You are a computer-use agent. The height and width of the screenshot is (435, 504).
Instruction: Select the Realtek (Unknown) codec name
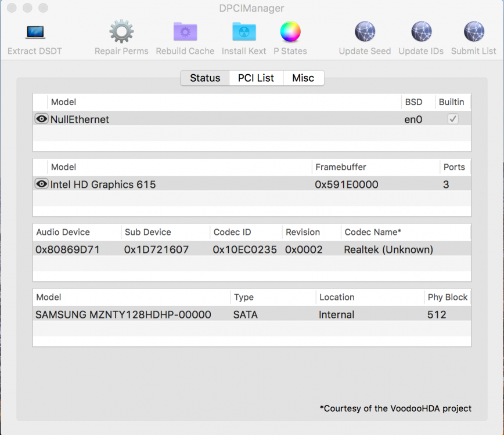(x=388, y=249)
